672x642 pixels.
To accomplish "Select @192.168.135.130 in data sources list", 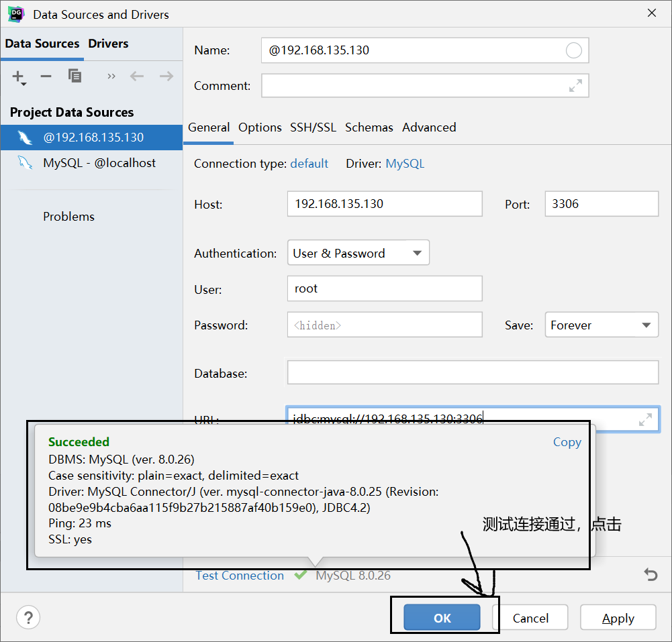I will tap(92, 138).
